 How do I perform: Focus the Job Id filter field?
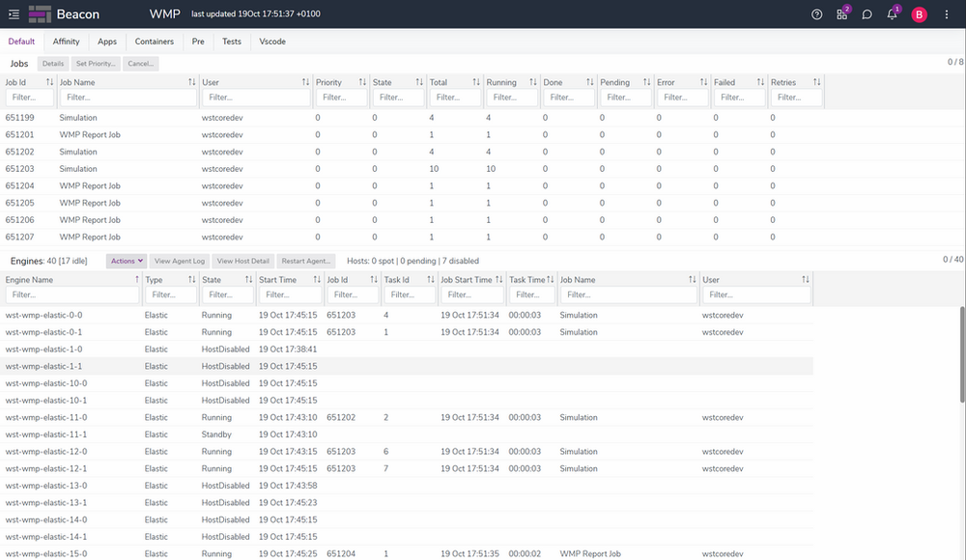30,98
